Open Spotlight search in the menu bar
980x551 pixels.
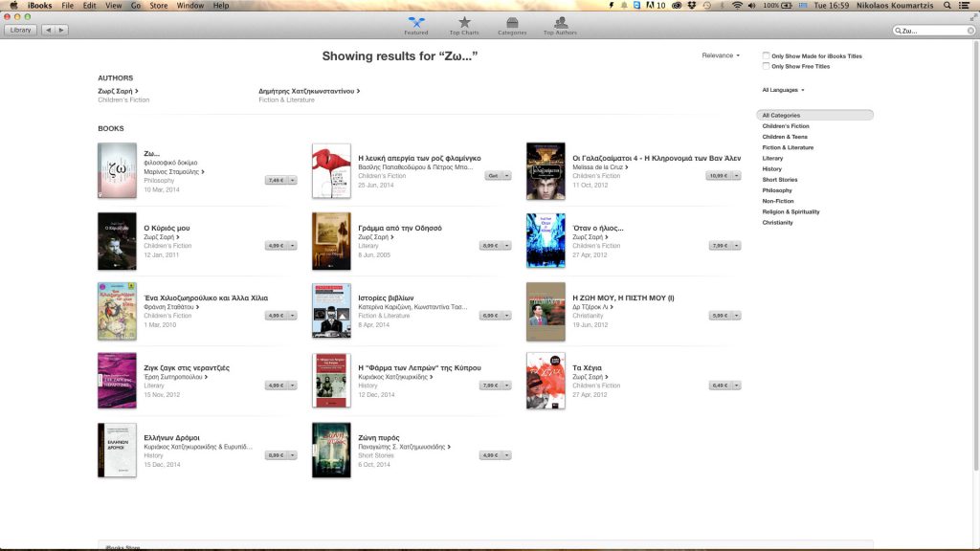pyautogui.click(x=947, y=5)
